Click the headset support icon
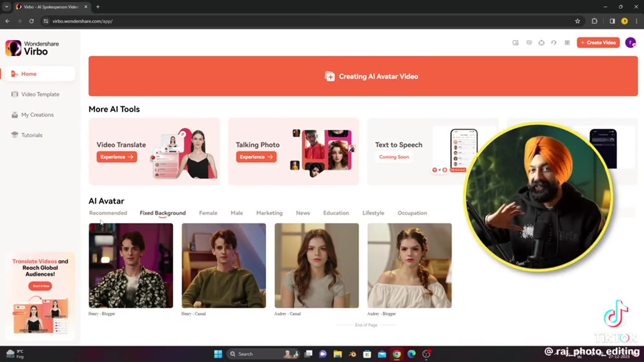Image resolution: width=644 pixels, height=362 pixels. point(553,43)
